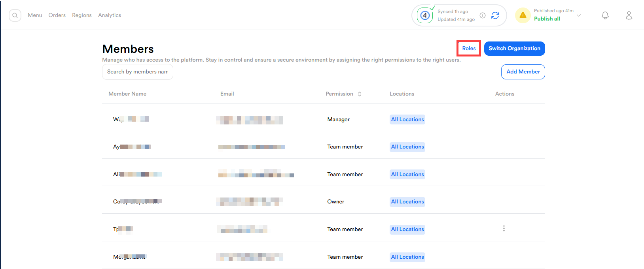Click the Add Member button

(523, 72)
